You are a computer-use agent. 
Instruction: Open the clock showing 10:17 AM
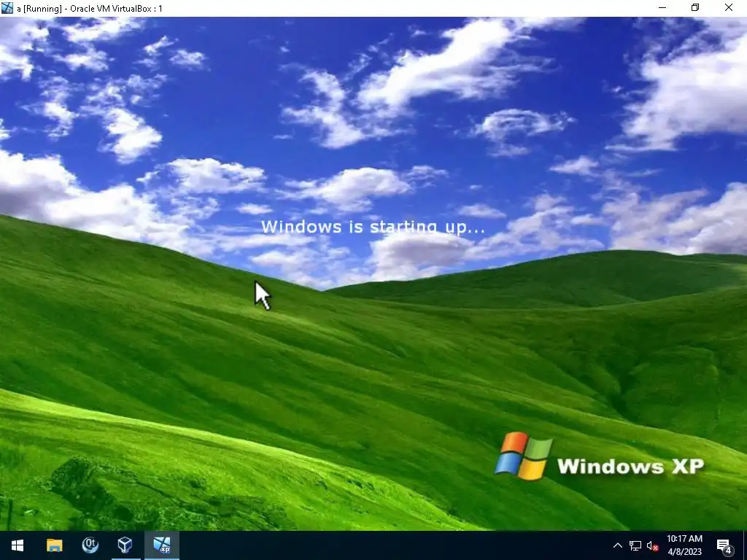[684, 545]
